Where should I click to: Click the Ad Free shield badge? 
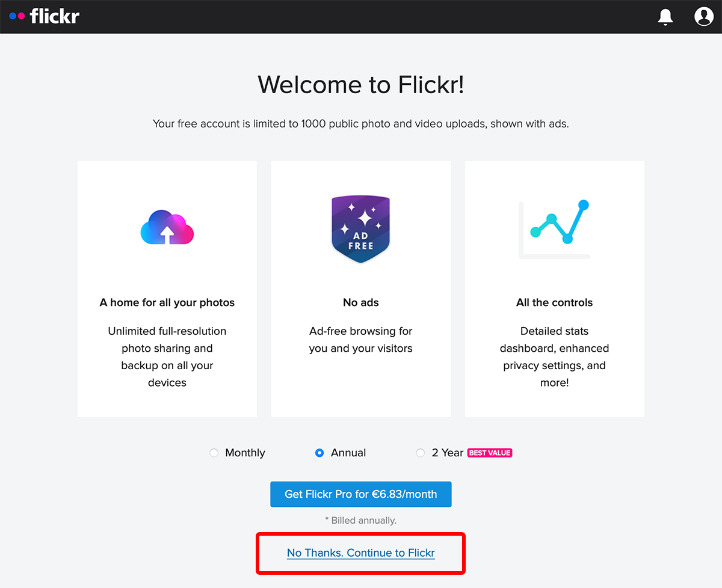pyautogui.click(x=361, y=229)
